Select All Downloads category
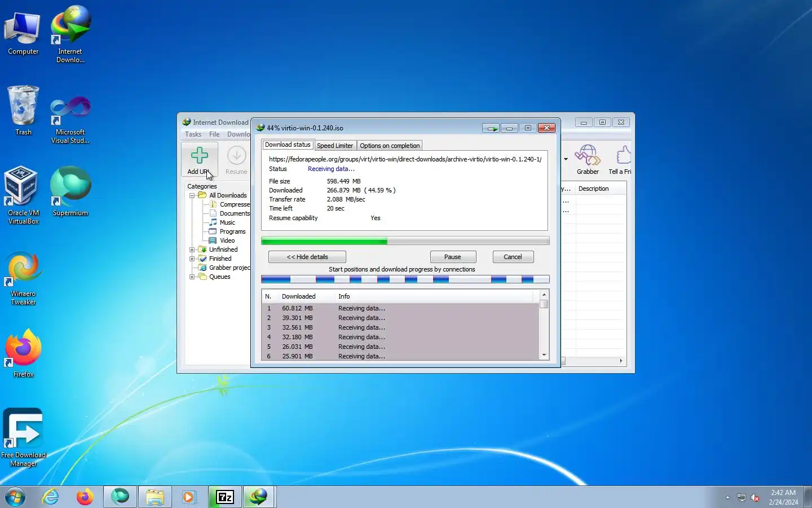 [228, 195]
